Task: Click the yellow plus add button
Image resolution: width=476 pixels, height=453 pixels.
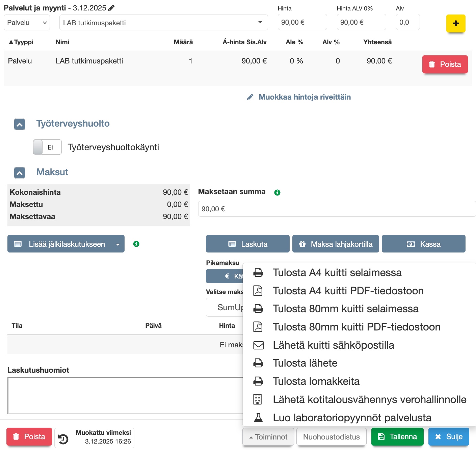Action: (x=455, y=23)
